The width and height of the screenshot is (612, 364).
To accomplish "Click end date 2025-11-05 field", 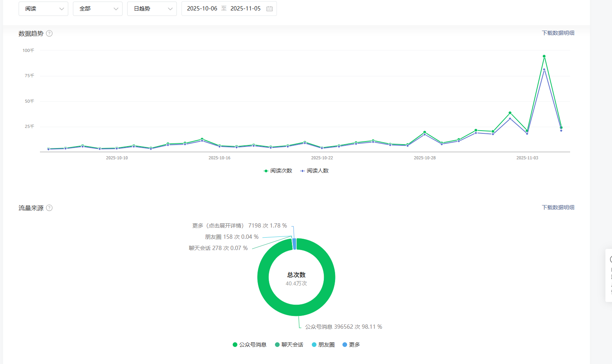I will click(245, 9).
